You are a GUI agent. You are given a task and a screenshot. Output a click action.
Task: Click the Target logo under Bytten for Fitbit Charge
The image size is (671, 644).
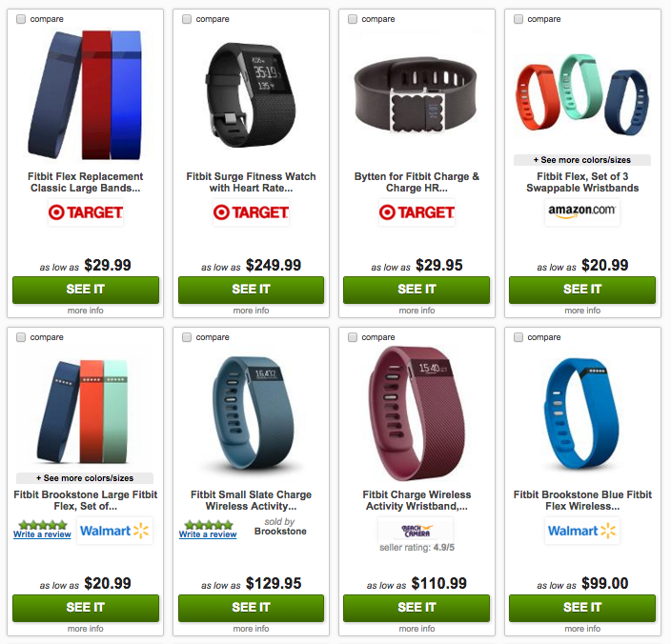point(417,212)
